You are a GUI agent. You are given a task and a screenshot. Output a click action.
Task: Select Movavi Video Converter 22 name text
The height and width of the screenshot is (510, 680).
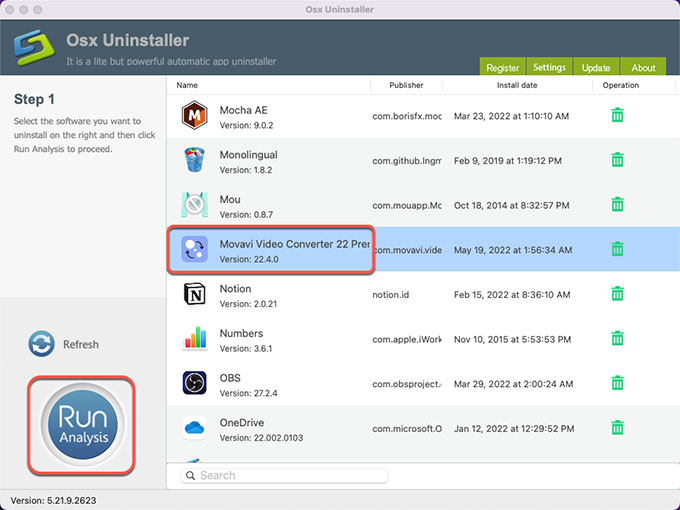click(294, 244)
